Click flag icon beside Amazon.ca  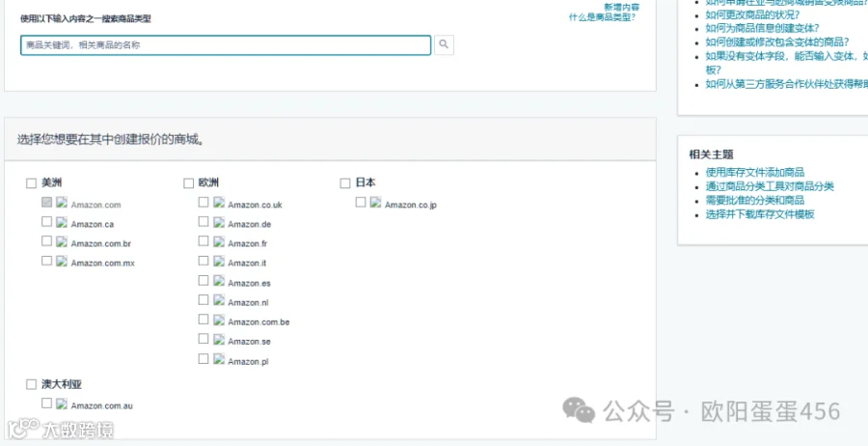pyautogui.click(x=62, y=222)
